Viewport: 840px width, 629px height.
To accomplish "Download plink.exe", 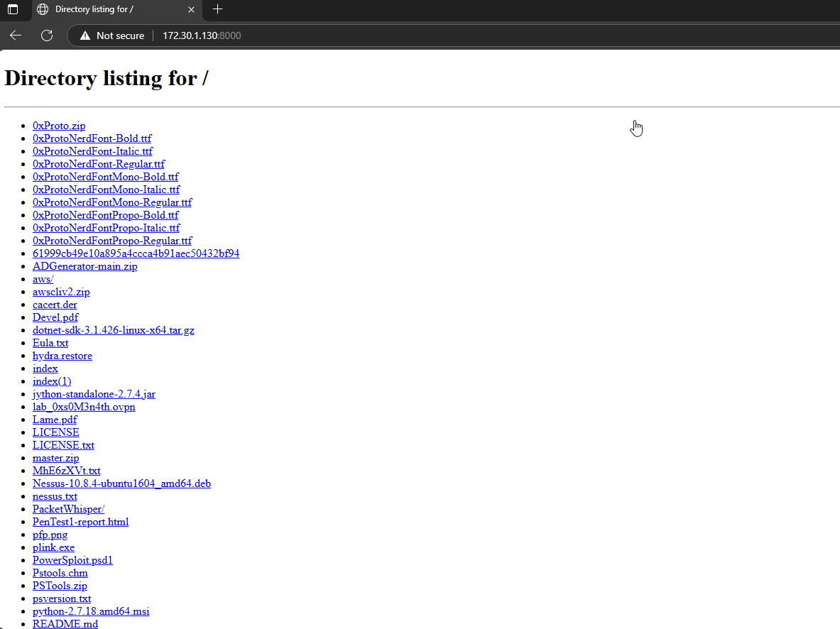I will tap(53, 548).
